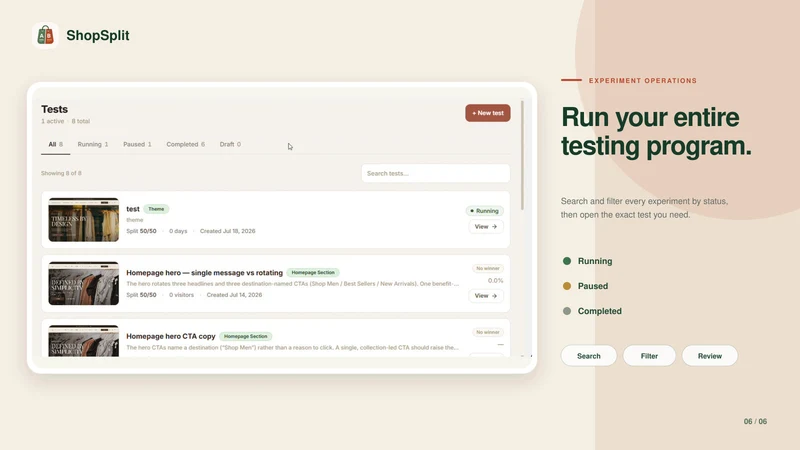800x450 pixels.
Task: Open thumbnail of Homepage hero CTA copy test
Action: tap(84, 341)
